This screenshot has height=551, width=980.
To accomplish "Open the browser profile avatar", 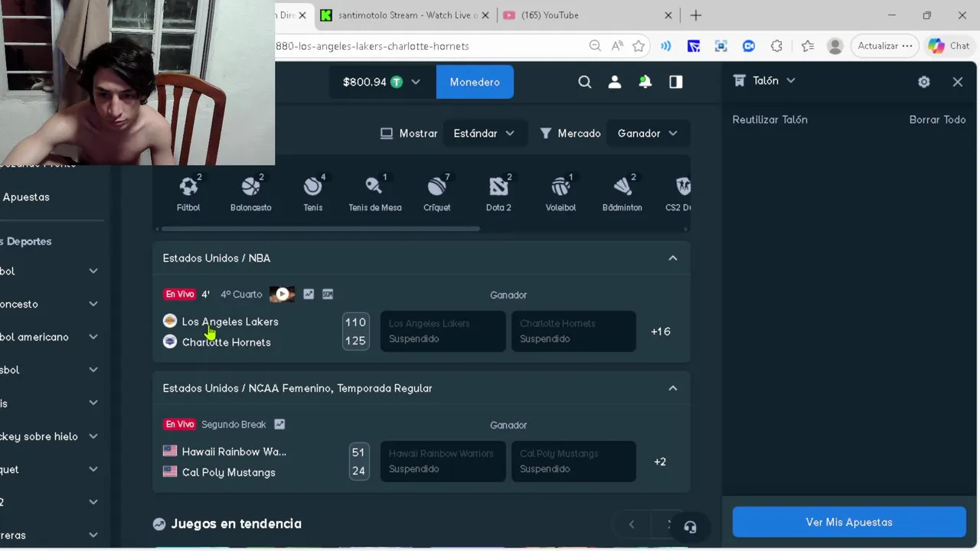I will [835, 46].
